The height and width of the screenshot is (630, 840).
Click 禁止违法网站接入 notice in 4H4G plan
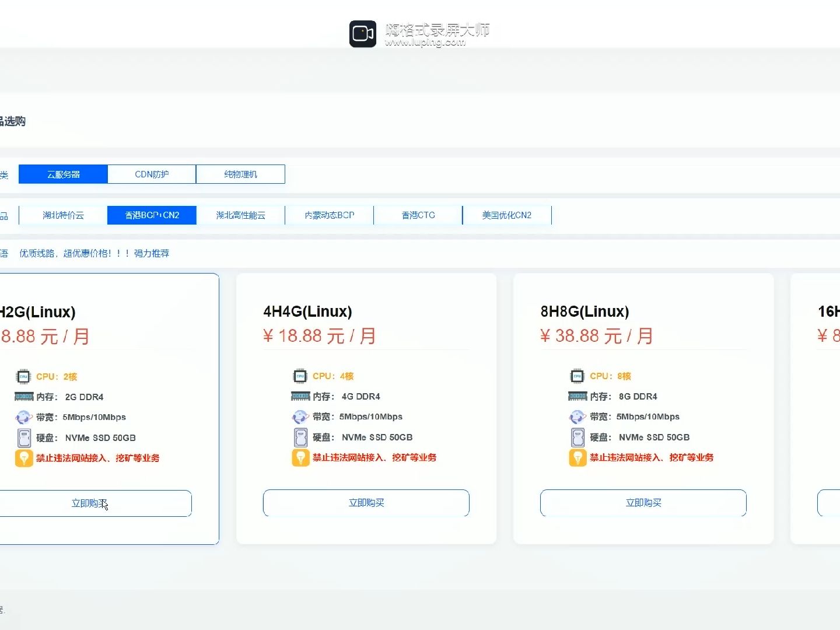coord(374,457)
